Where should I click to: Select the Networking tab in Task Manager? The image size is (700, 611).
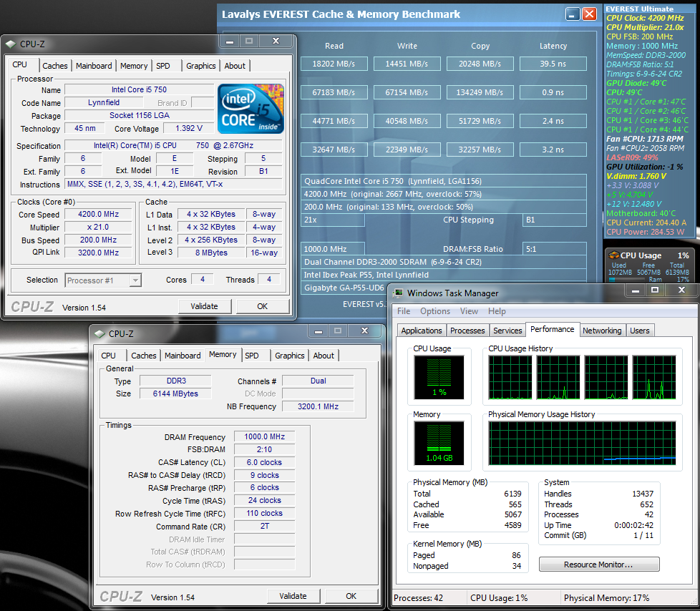coord(601,331)
